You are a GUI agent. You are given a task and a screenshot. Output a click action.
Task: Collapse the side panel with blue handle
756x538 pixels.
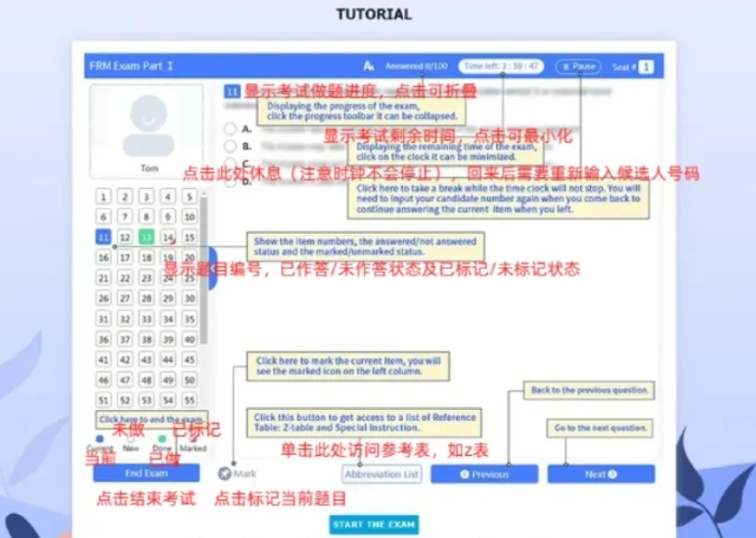(x=213, y=268)
